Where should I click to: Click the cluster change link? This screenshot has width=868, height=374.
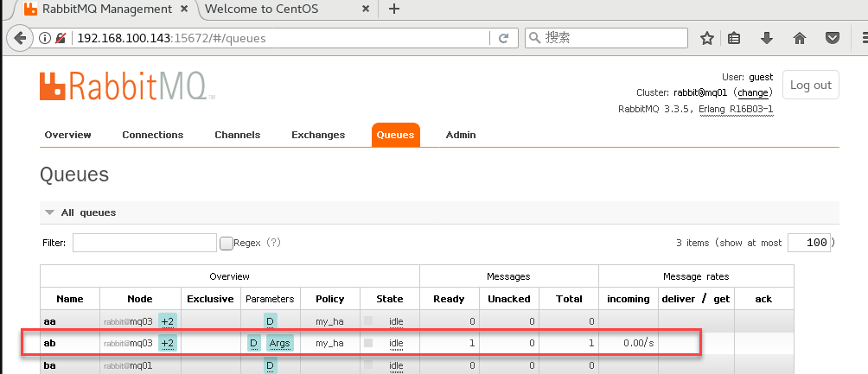point(752,92)
